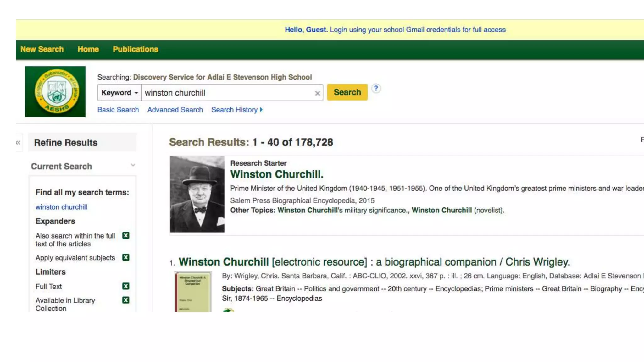Open the Keyword field dropdown
Image resolution: width=644 pixels, height=362 pixels.
[x=119, y=93]
